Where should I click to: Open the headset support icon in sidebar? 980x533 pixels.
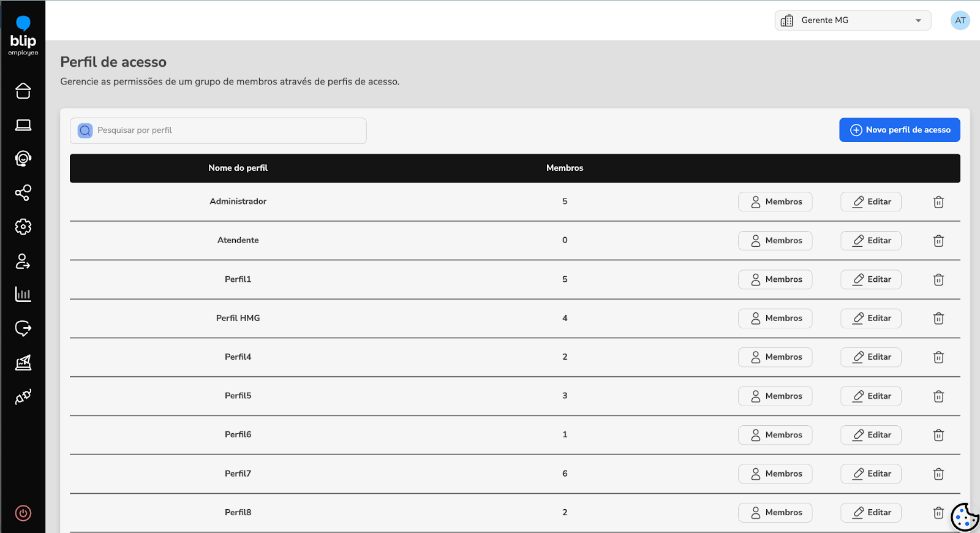pos(23,159)
